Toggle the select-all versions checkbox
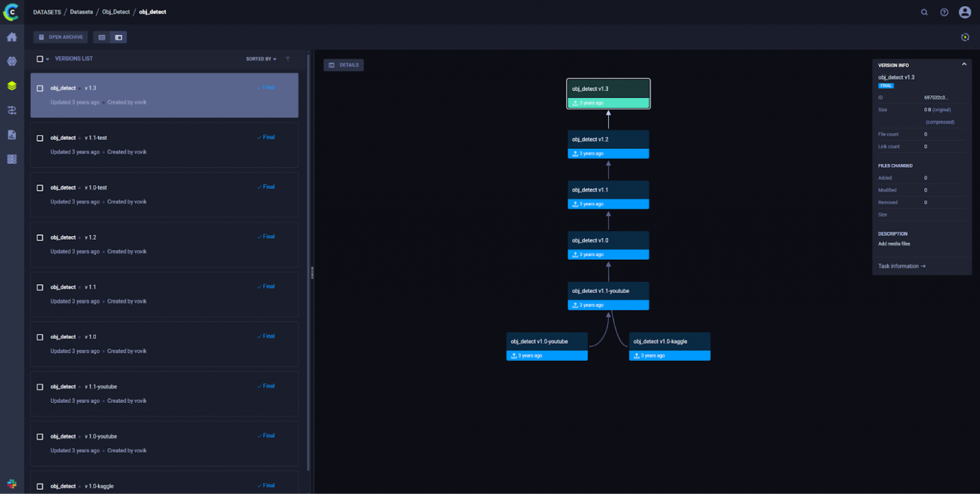Viewport: 980px width, 494px height. coord(40,59)
